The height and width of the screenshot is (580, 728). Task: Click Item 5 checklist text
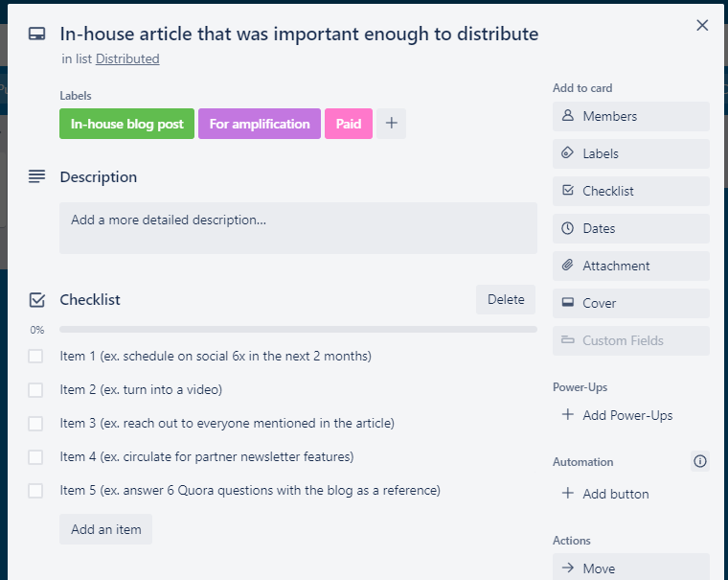tap(250, 490)
